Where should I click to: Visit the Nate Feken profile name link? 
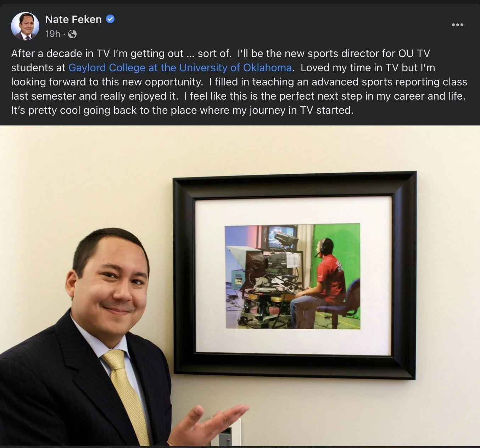73,19
